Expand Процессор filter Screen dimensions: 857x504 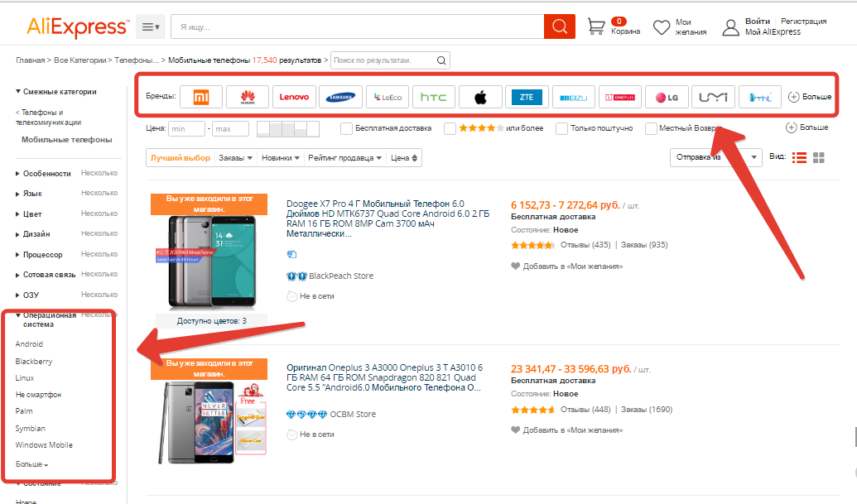click(x=39, y=254)
